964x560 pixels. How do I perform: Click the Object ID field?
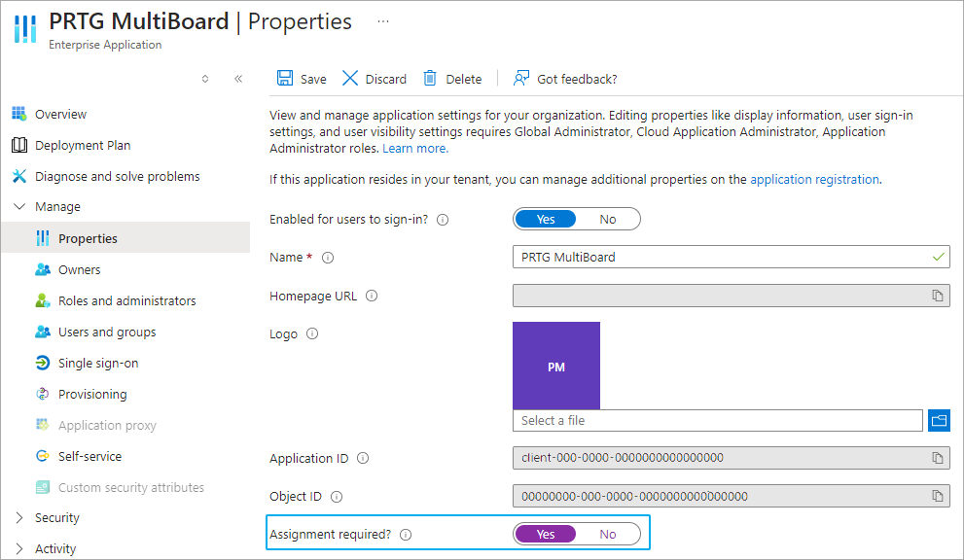731,496
